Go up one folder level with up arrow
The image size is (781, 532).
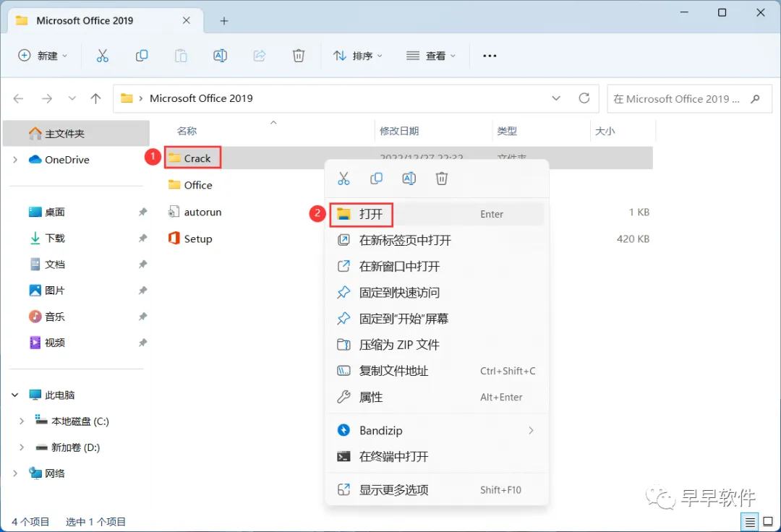pos(95,98)
